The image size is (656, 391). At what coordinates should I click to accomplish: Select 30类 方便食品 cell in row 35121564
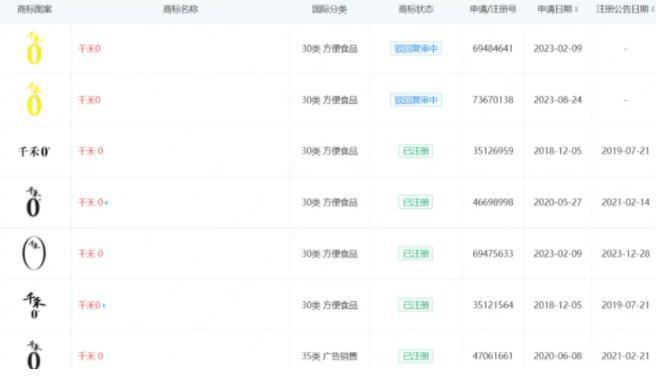[x=330, y=305]
